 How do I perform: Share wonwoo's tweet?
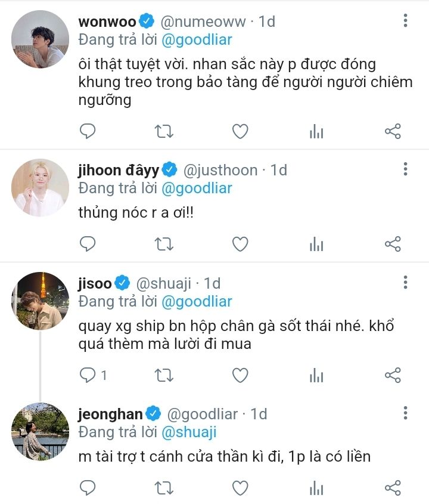click(x=393, y=131)
